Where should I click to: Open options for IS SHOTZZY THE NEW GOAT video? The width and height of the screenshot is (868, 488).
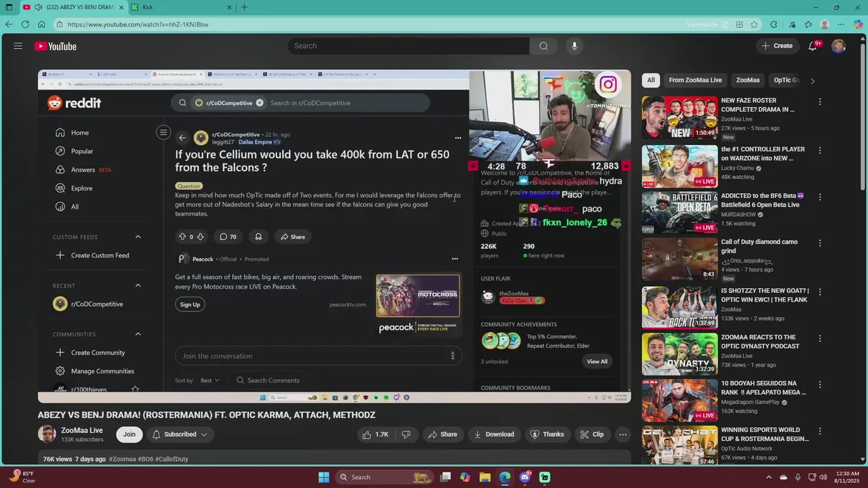tap(820, 292)
